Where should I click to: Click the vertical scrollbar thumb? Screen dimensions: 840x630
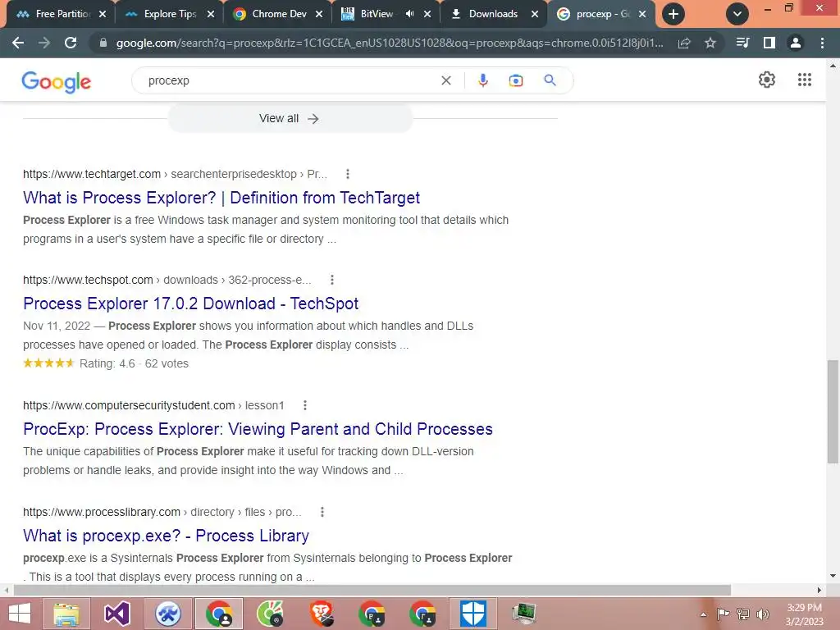pos(833,412)
